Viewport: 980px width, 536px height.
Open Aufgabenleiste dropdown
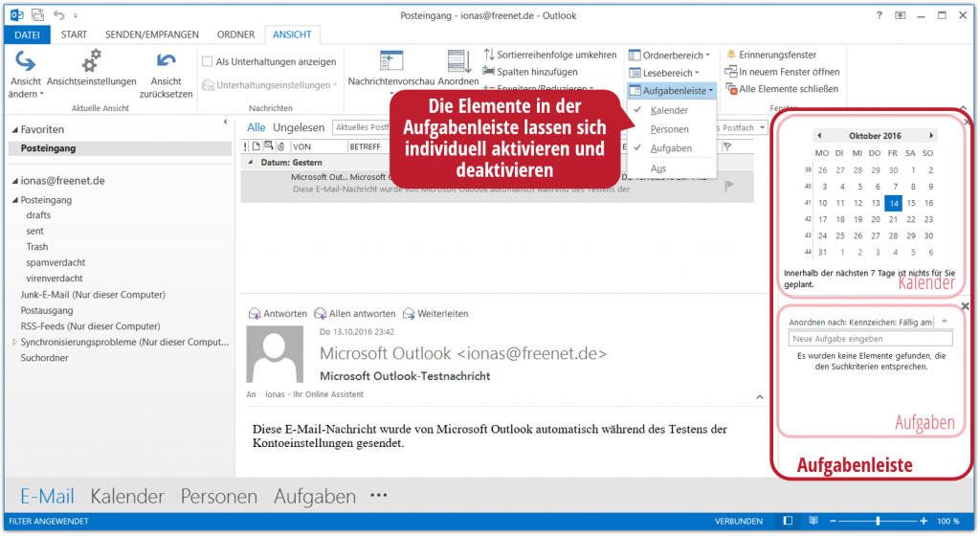(671, 91)
